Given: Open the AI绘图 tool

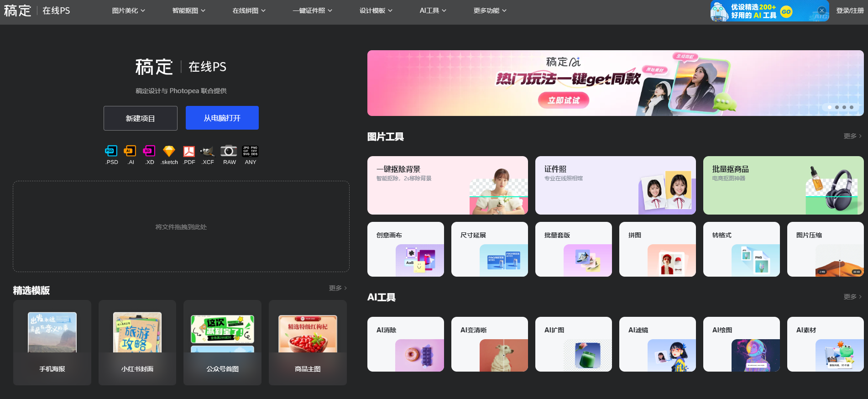Looking at the screenshot, I should coord(742,344).
